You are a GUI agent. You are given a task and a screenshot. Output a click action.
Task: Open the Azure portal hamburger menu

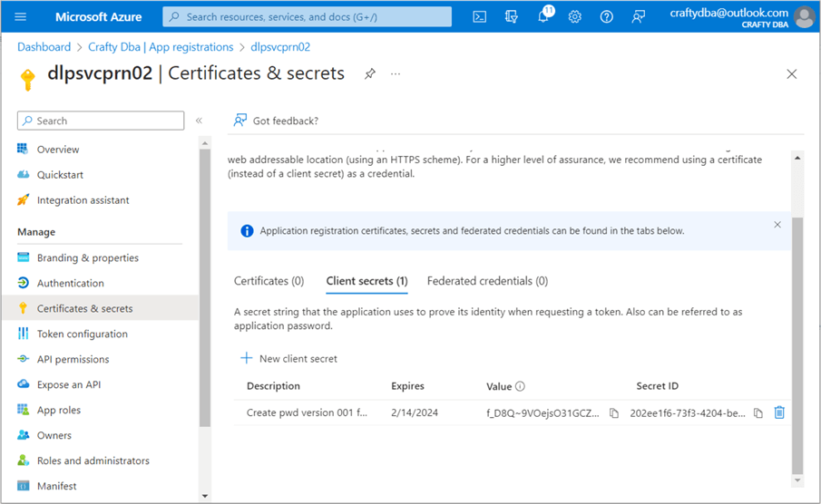tap(21, 16)
